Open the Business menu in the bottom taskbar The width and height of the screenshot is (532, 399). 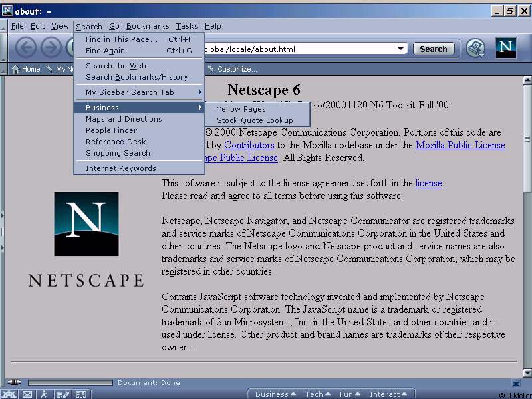275,394
